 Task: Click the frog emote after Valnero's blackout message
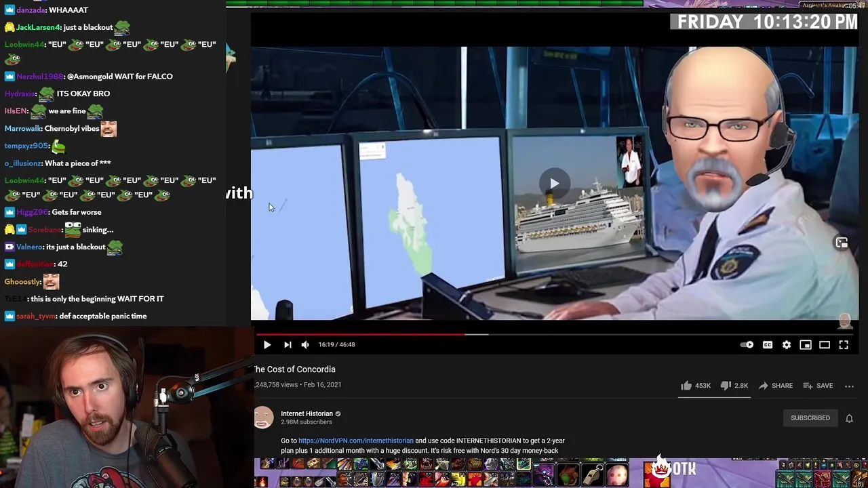coord(115,247)
